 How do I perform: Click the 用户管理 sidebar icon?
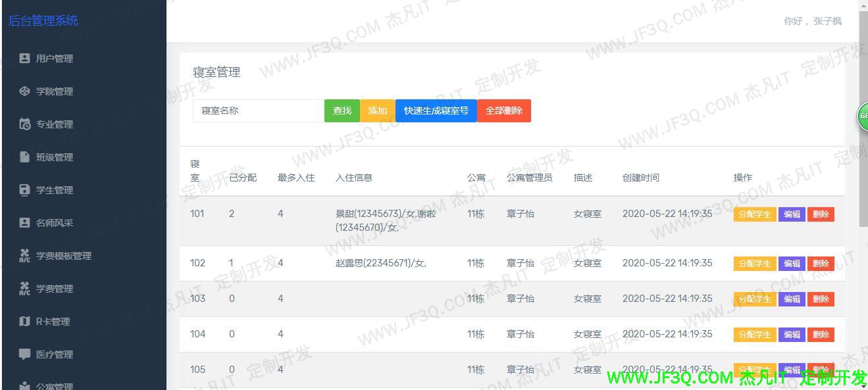pos(24,59)
